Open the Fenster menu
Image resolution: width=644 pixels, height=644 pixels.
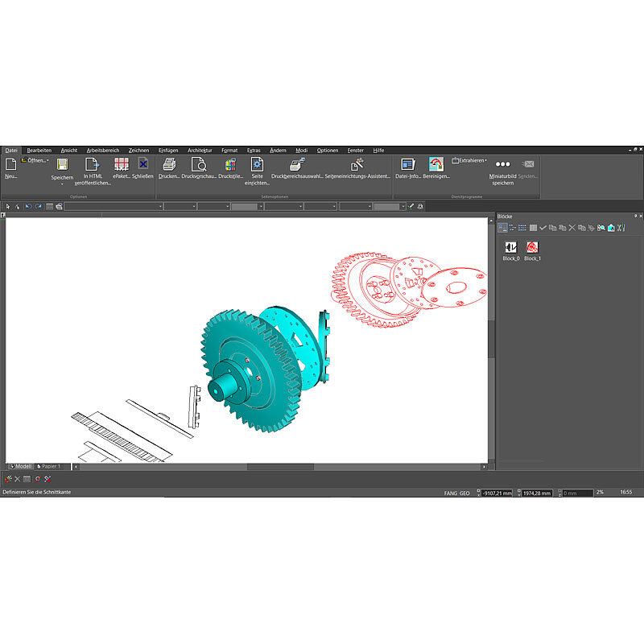click(355, 151)
